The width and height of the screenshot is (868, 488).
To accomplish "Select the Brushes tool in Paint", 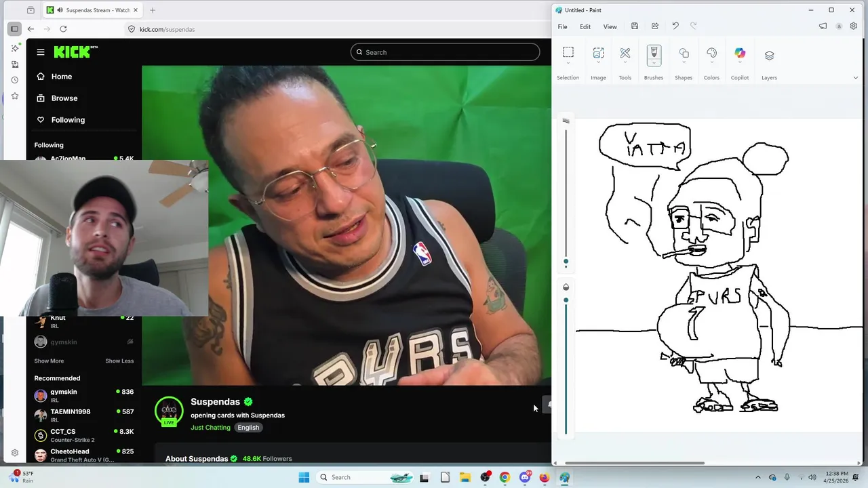I will point(654,53).
